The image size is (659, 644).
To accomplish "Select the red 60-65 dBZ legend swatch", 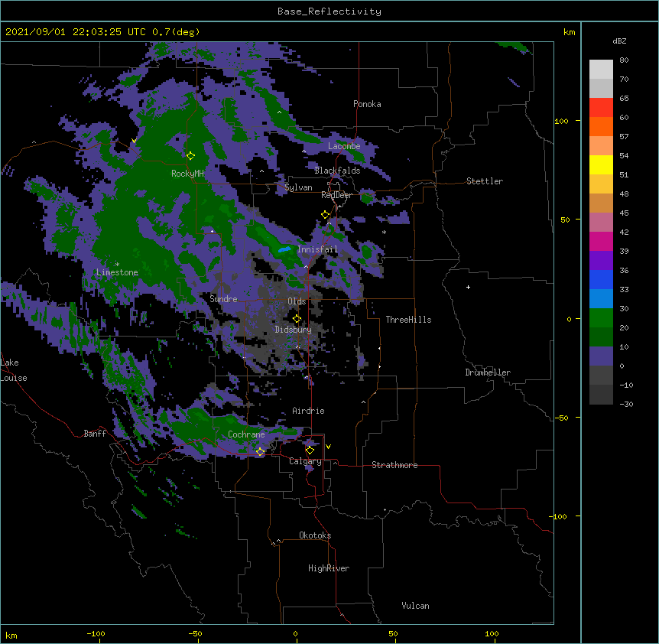I will click(x=601, y=108).
